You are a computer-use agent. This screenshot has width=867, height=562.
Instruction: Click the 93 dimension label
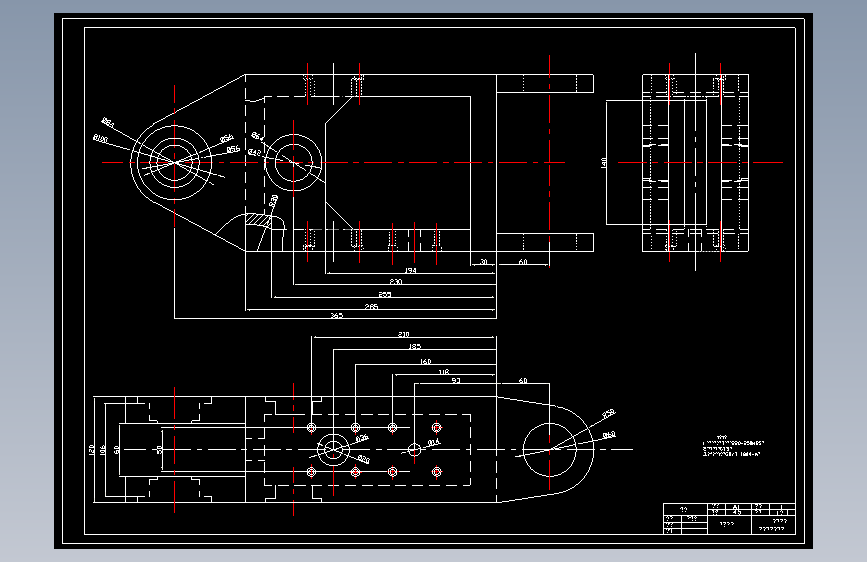pos(456,381)
